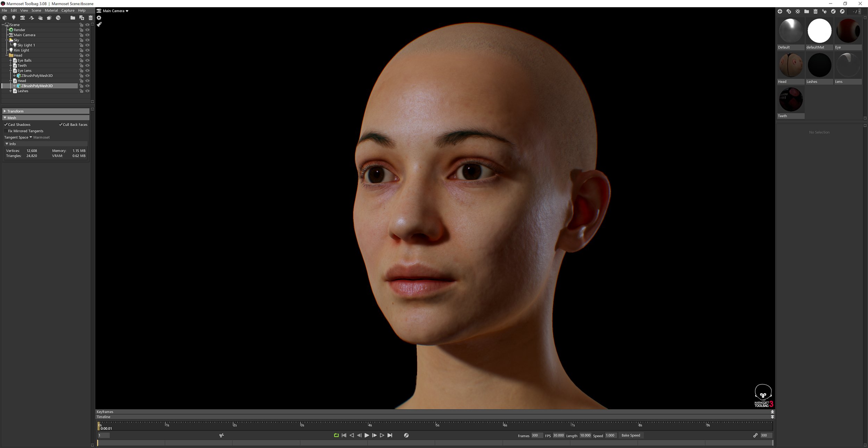Select the Teeth material thumbnail
Screen dimensions: 868x448
coord(791,99)
